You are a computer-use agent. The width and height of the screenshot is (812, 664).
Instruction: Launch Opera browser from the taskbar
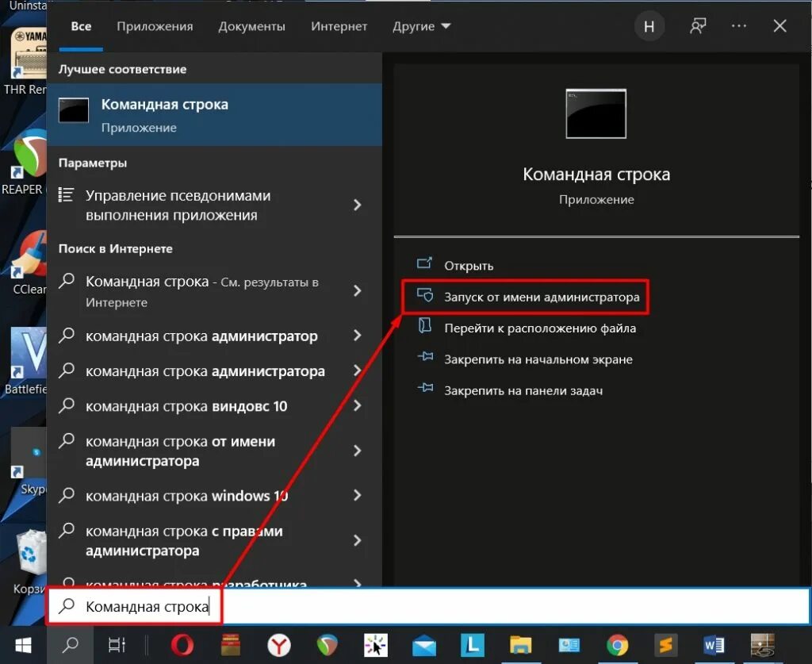point(182,645)
